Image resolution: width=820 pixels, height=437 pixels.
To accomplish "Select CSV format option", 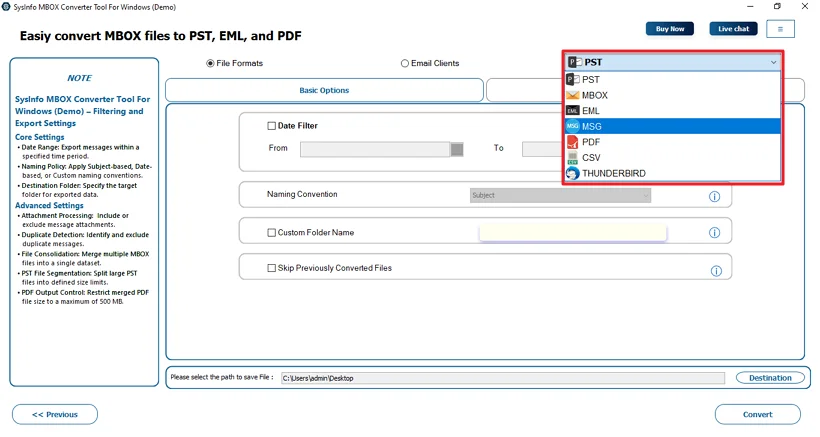I will [x=673, y=158].
